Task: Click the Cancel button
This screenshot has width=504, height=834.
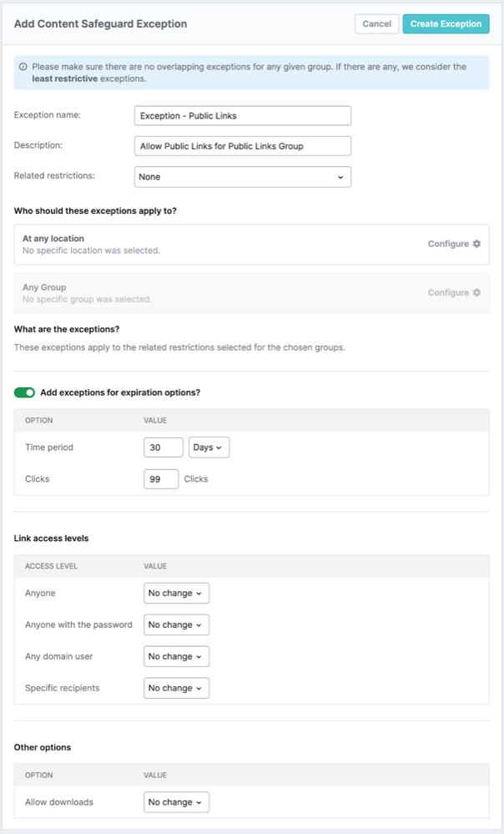Action: (376, 24)
